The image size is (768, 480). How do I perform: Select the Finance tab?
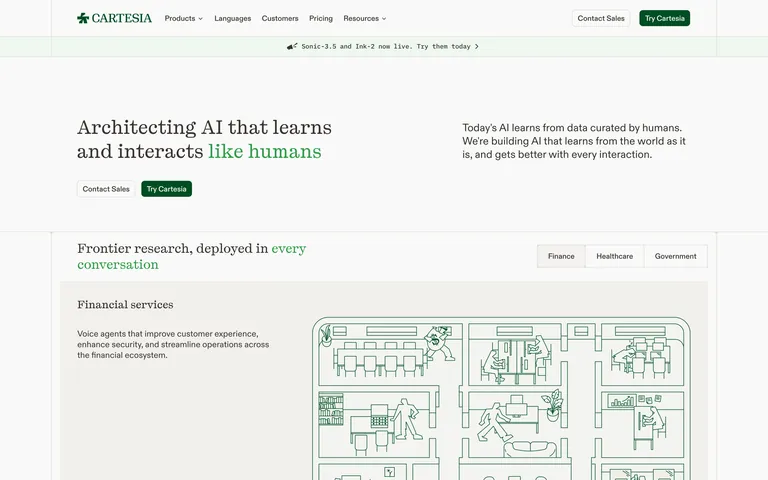pyautogui.click(x=561, y=256)
